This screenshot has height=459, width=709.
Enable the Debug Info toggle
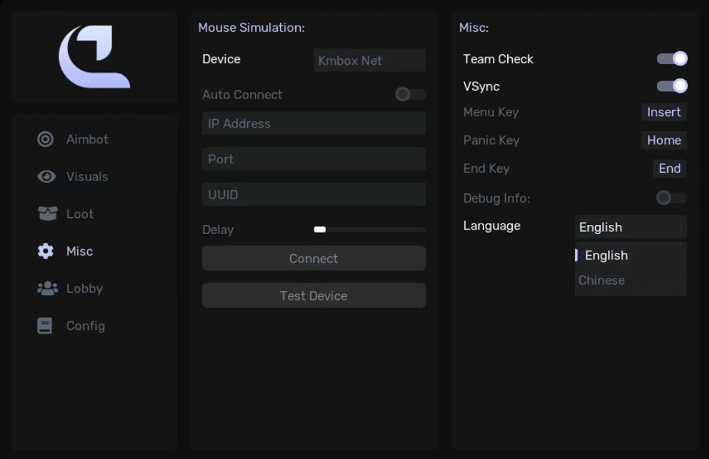click(x=671, y=198)
